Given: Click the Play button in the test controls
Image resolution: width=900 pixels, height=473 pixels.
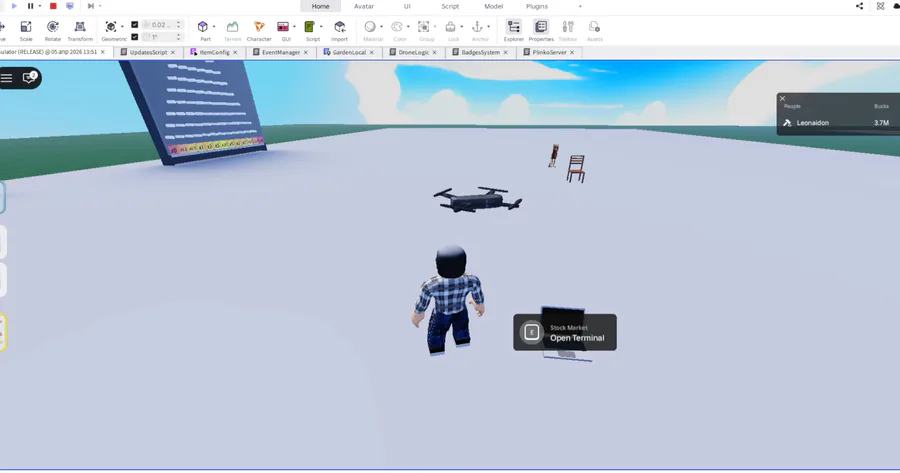Looking at the screenshot, I should [14, 6].
